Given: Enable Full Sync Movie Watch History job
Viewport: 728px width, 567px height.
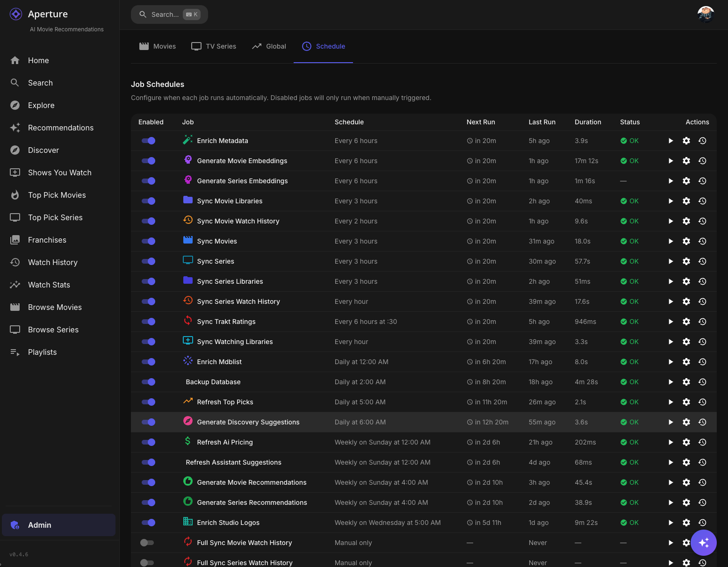Looking at the screenshot, I should click(147, 543).
